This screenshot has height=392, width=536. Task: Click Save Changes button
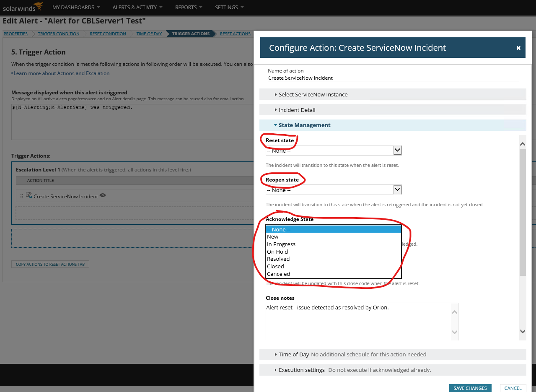[x=470, y=388]
